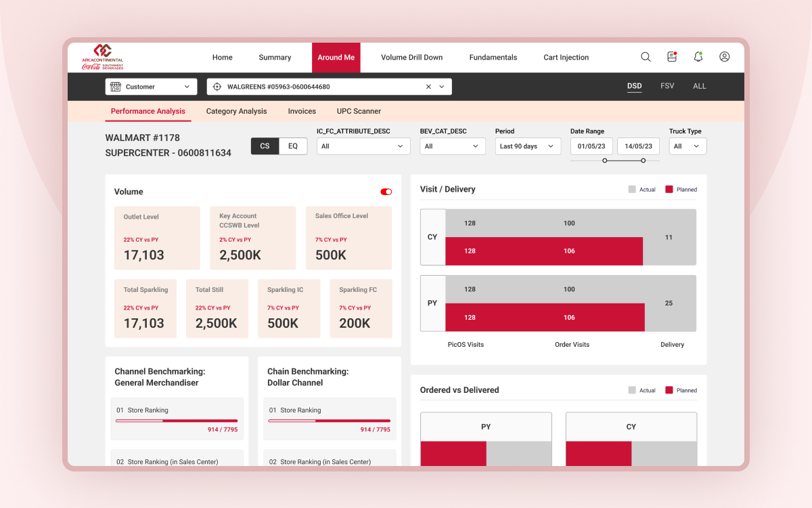Image resolution: width=812 pixels, height=508 pixels.
Task: Toggle the Volume panel switch
Action: 386,192
